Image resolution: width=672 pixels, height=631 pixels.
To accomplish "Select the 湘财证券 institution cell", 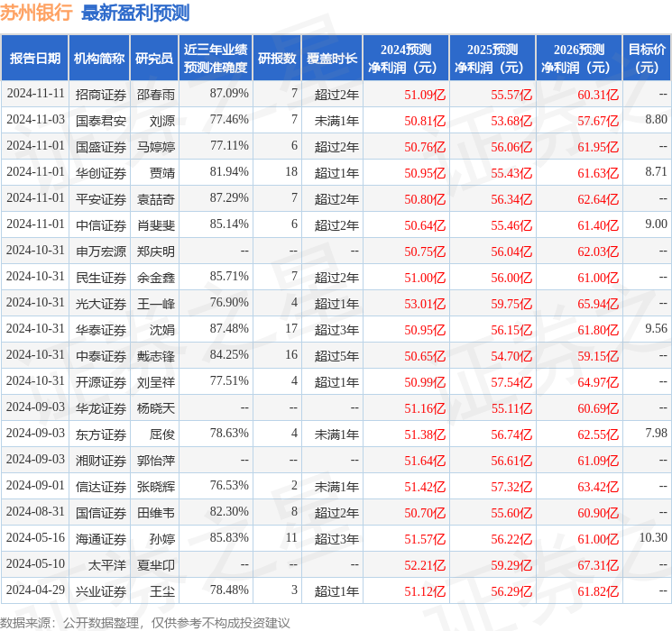I will (101, 461).
